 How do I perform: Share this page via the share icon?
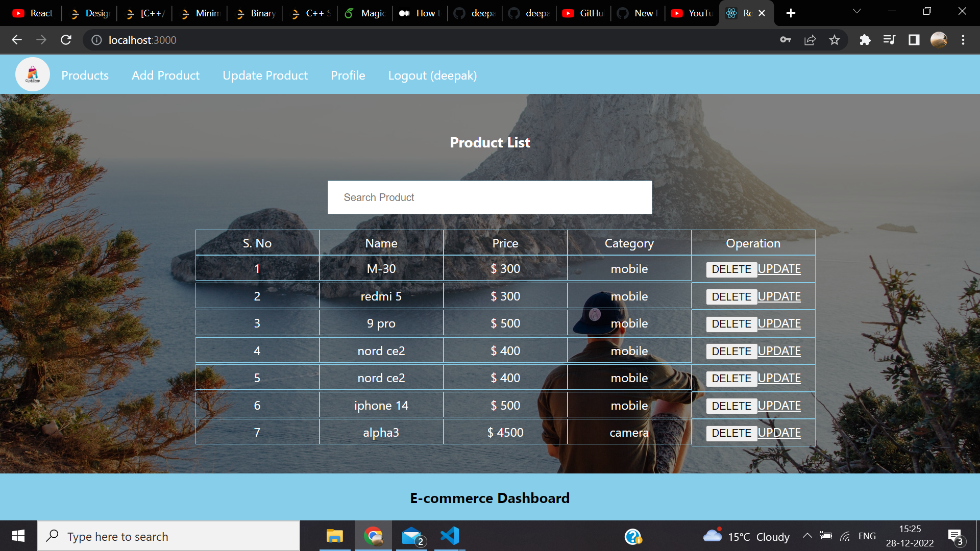(x=810, y=40)
